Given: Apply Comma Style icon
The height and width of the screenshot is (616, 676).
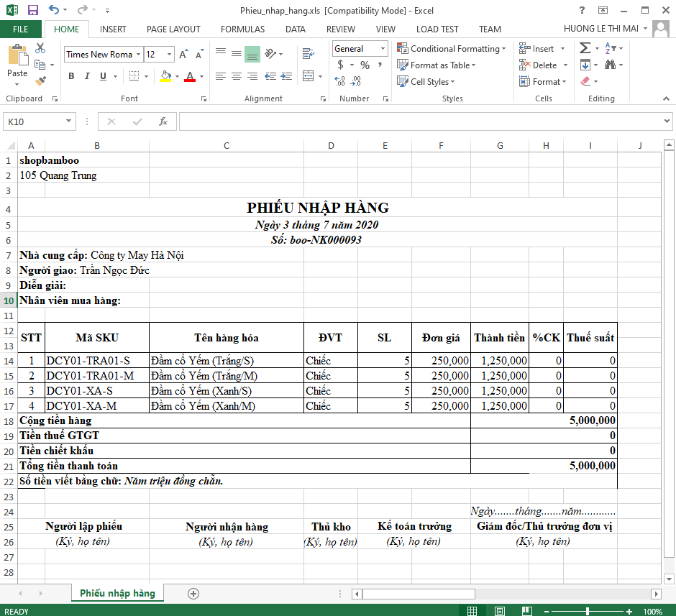Looking at the screenshot, I should point(380,65).
